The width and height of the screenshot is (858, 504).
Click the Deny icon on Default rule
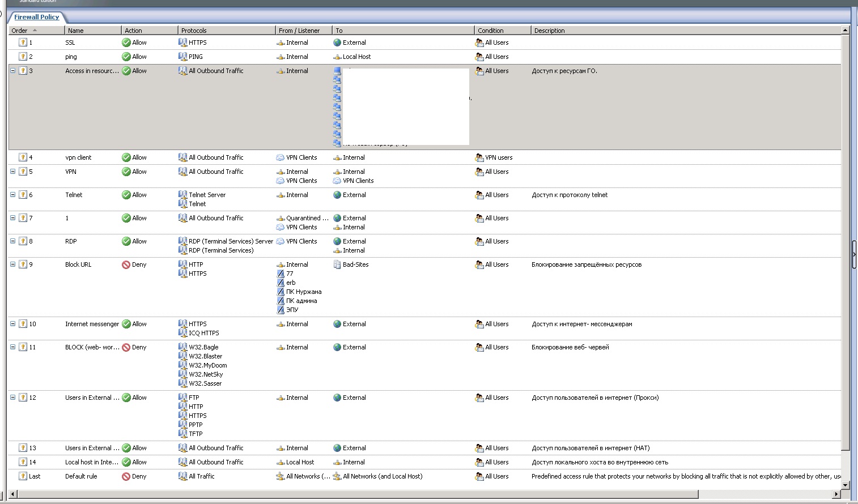[x=126, y=476]
